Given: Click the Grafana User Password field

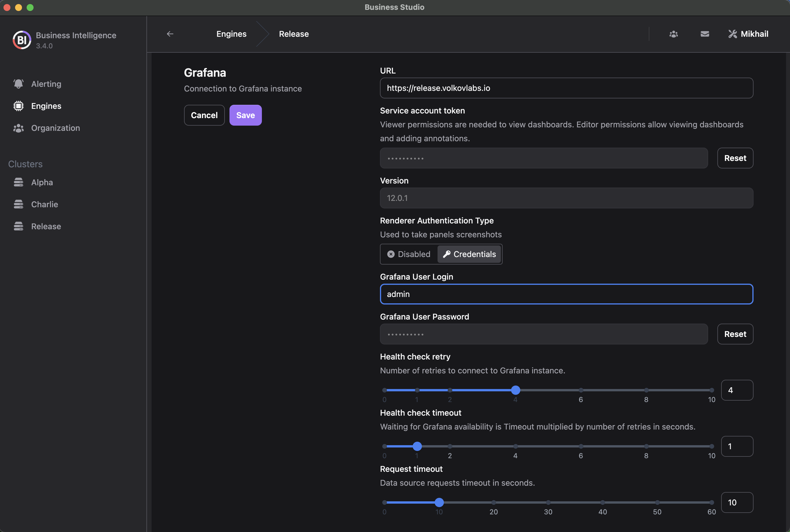Looking at the screenshot, I should click(544, 334).
